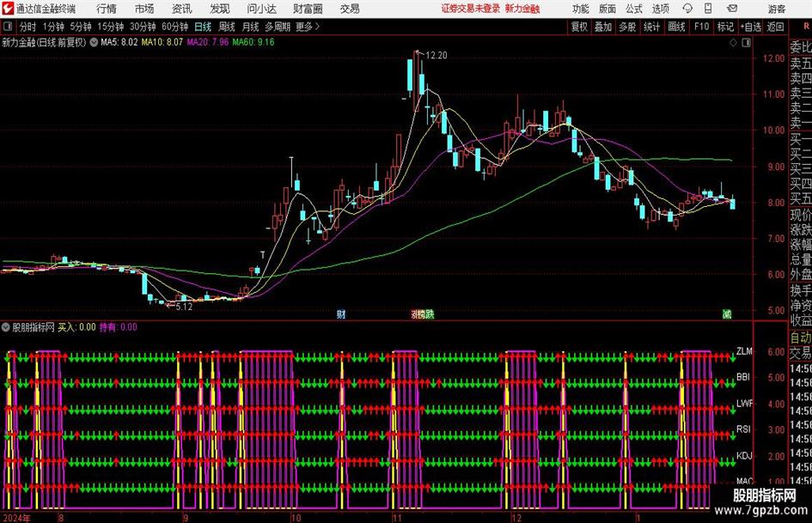
Task: Select the 多周期 multi-period tab
Action: point(278,27)
